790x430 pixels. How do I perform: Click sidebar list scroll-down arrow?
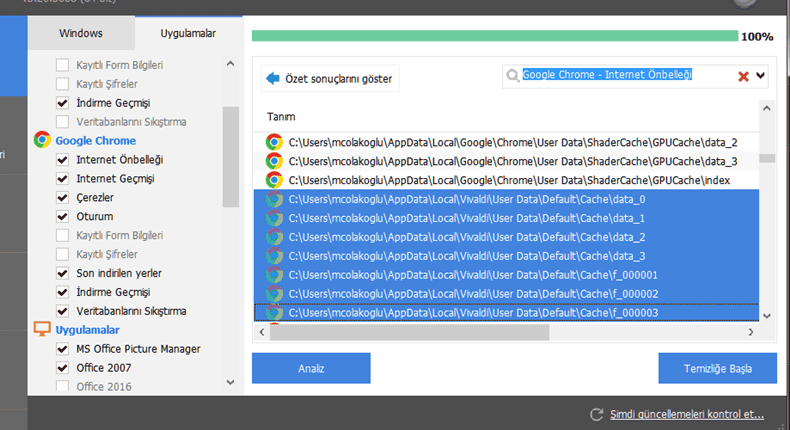tap(230, 383)
